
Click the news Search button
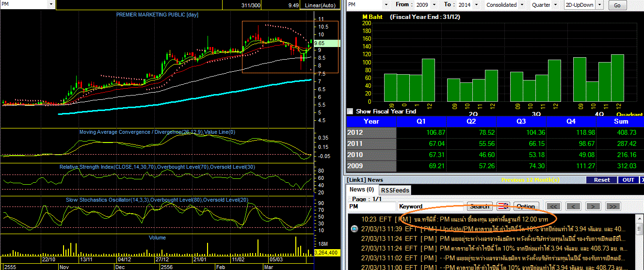pos(480,206)
